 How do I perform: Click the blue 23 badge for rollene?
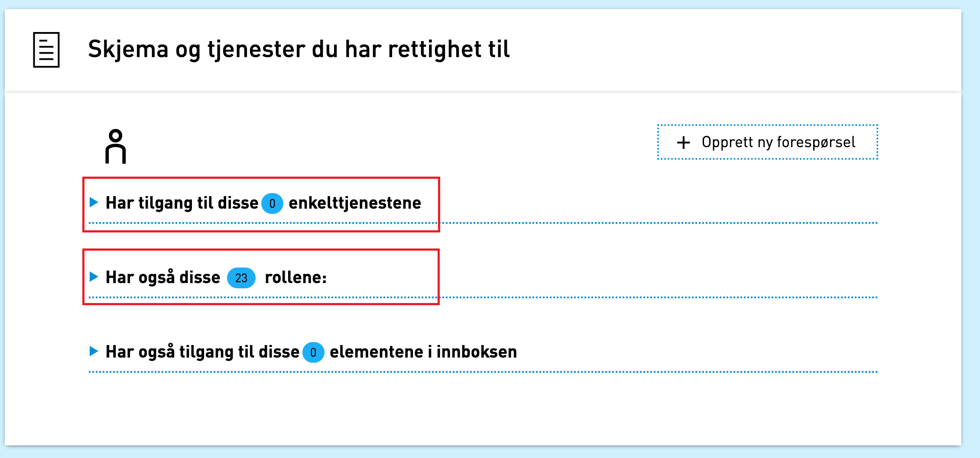click(241, 278)
